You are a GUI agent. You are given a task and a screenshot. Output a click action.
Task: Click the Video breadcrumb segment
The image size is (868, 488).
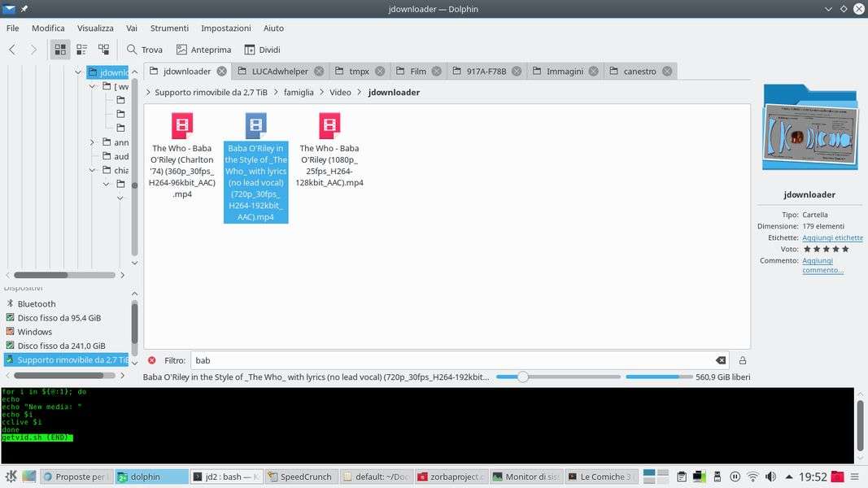point(340,93)
